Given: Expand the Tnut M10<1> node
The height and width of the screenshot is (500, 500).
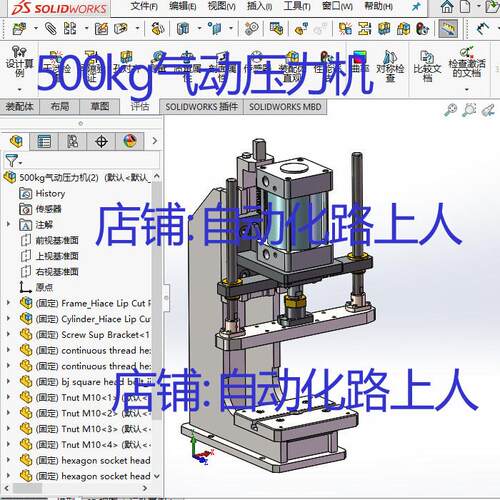Looking at the screenshot, I should [9, 397].
